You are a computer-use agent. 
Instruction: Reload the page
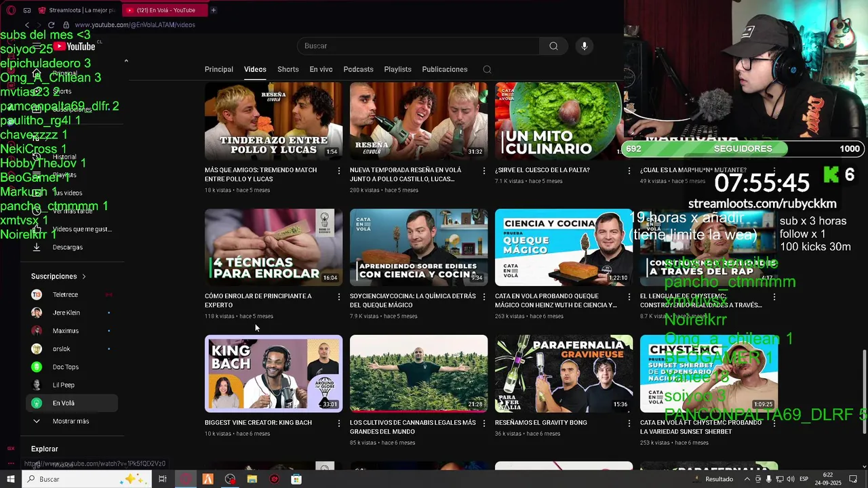coord(51,25)
